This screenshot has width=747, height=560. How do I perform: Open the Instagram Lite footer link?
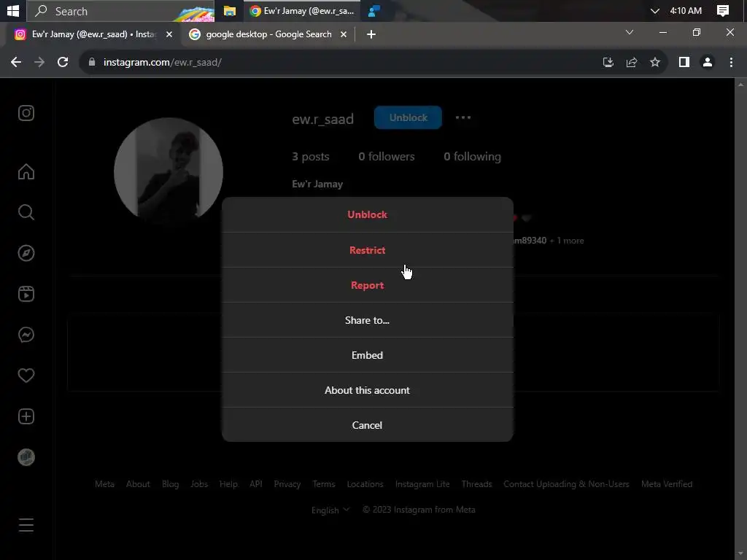(422, 484)
